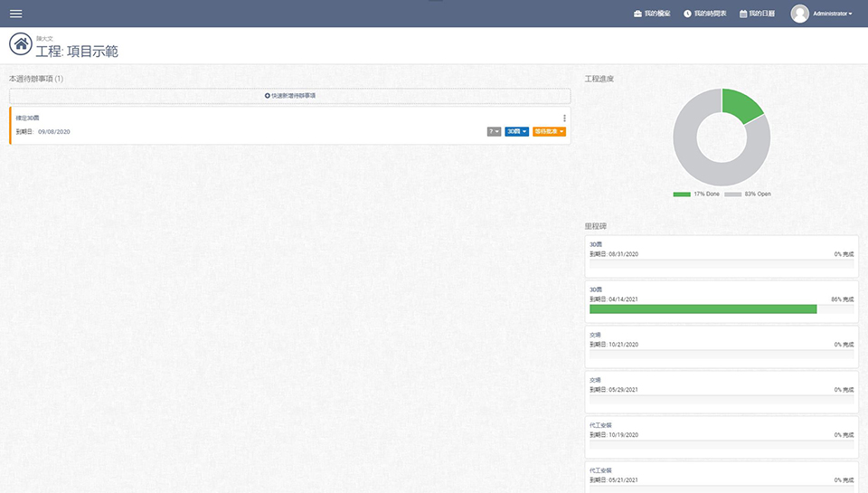Image resolution: width=868 pixels, height=493 pixels.
Task: Open the blue 3D圖 milestone dropdown
Action: click(x=516, y=132)
